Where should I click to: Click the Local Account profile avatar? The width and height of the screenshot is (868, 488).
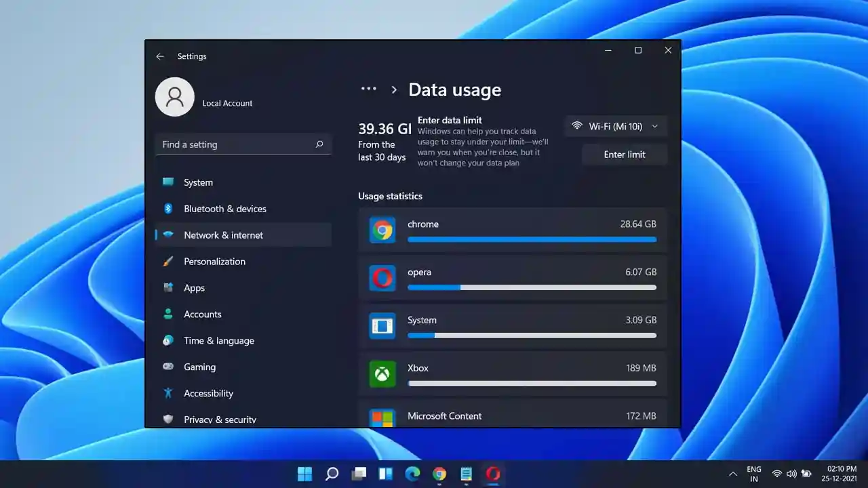(x=175, y=97)
